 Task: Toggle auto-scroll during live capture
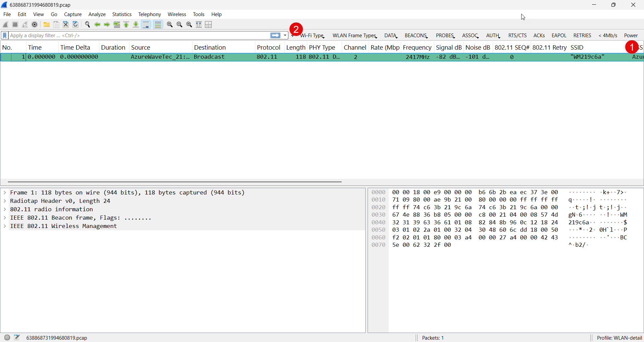(x=146, y=24)
